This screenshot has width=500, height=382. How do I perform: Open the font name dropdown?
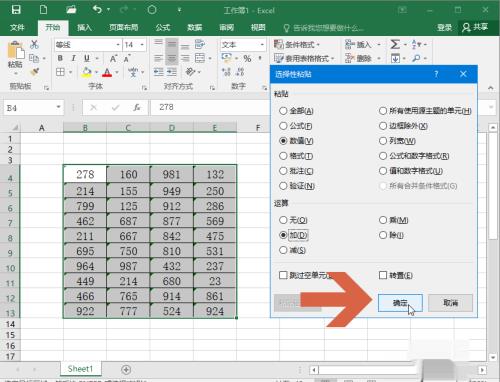(x=118, y=44)
